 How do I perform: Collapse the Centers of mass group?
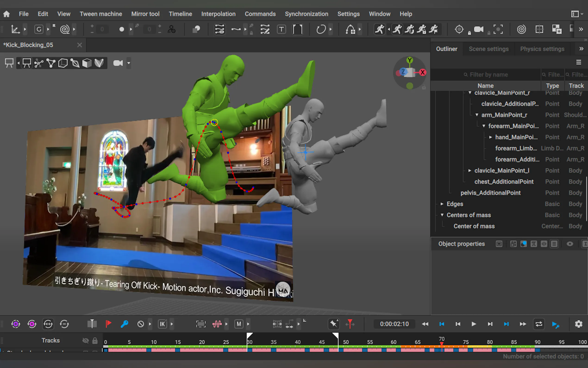pos(442,215)
